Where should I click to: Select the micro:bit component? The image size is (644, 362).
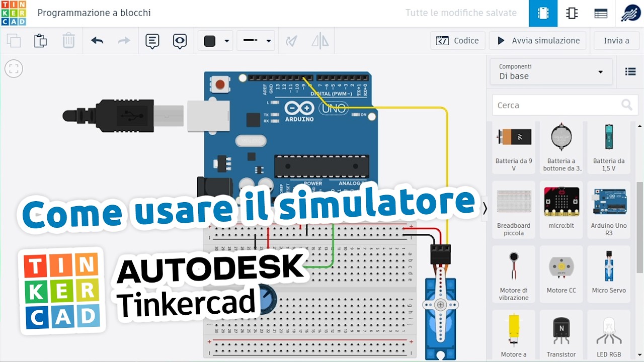561,210
